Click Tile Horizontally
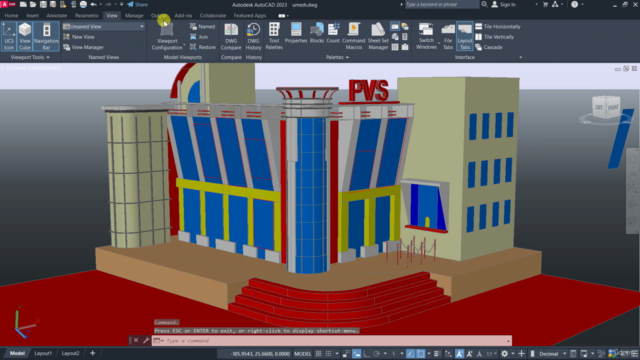This screenshot has width=640, height=360. click(x=498, y=27)
